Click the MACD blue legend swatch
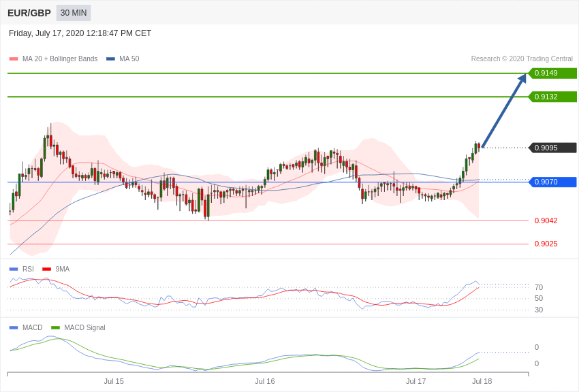Image resolution: width=579 pixels, height=392 pixels. click(14, 328)
